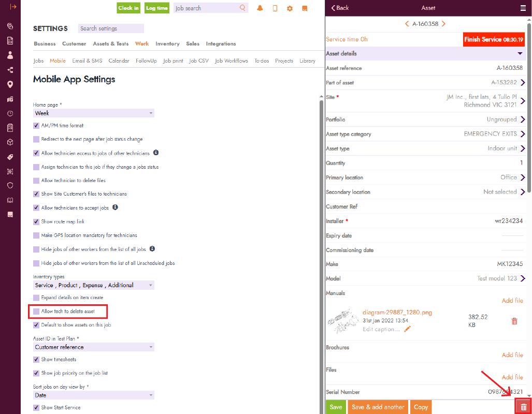Click the Copy button in Asset panel
Viewport: 532px width, 414px height.
pyautogui.click(x=421, y=407)
